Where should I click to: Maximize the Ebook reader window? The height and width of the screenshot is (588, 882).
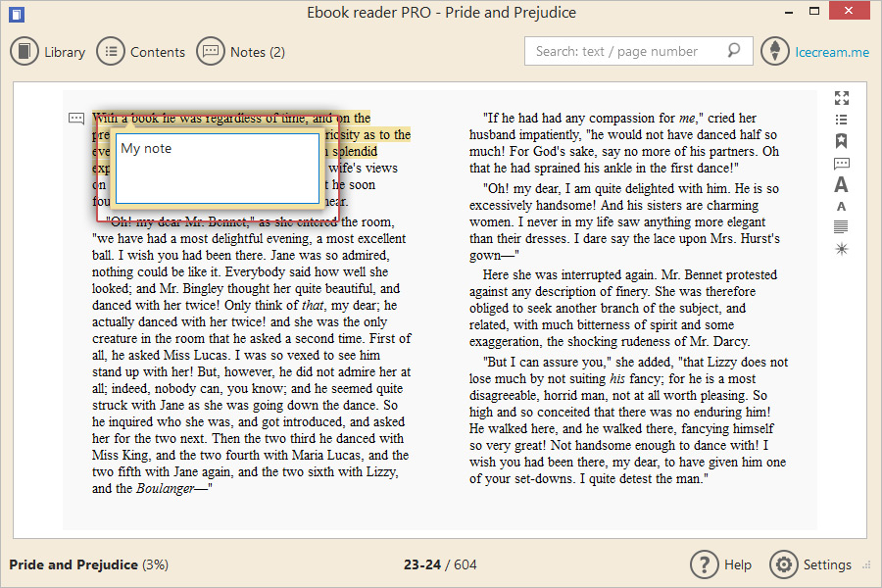814,11
